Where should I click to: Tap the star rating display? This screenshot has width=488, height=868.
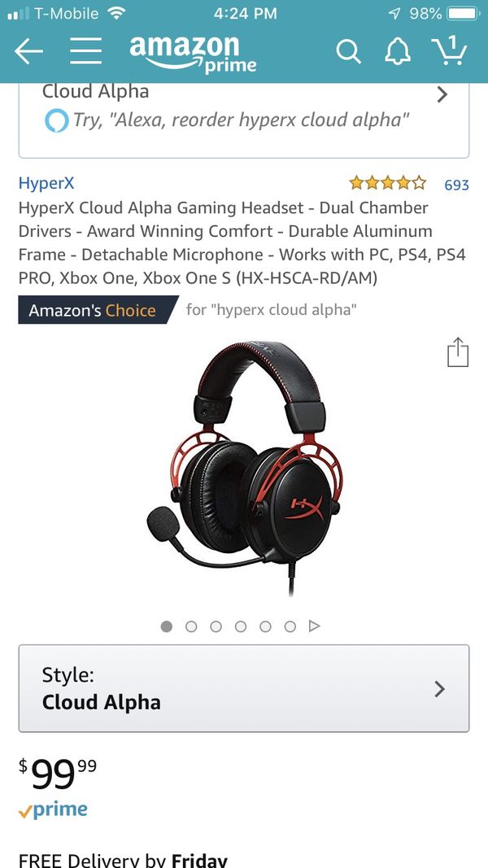point(388,182)
